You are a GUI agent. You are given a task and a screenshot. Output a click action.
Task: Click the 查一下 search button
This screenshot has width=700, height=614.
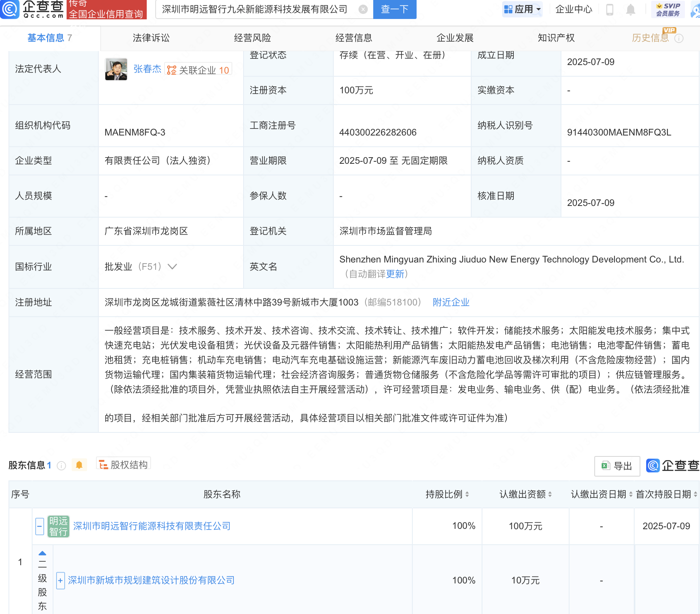click(x=395, y=9)
